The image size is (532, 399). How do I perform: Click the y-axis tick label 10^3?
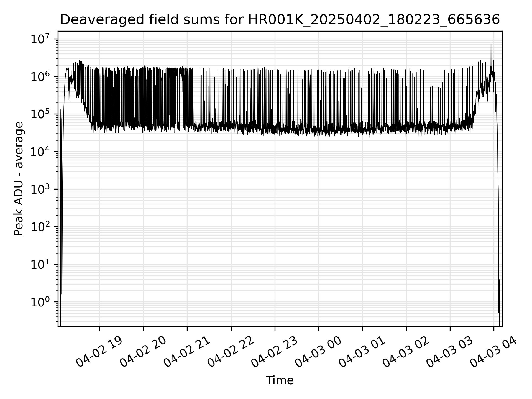(x=40, y=189)
